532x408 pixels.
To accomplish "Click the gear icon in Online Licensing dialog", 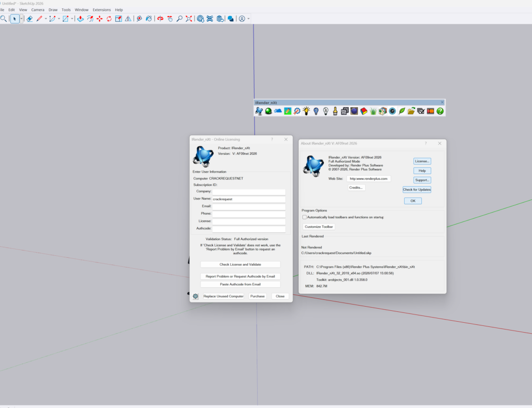I will tap(195, 296).
